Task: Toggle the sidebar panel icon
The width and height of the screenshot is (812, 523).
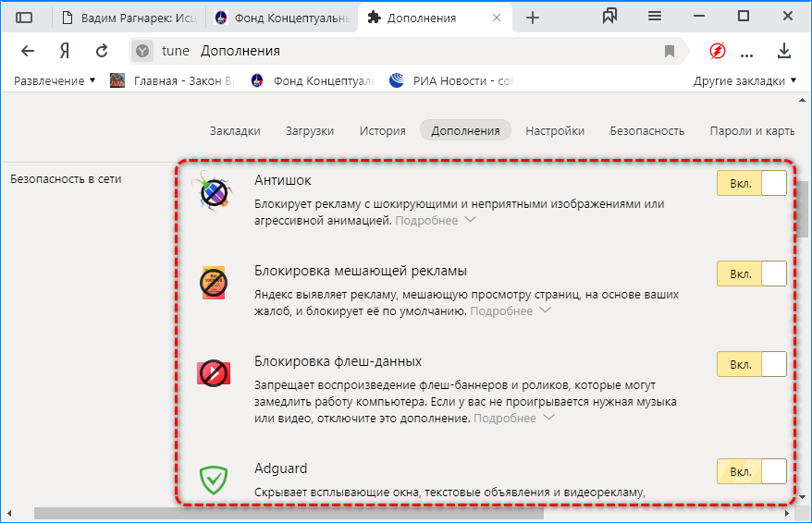Action: coord(24,18)
